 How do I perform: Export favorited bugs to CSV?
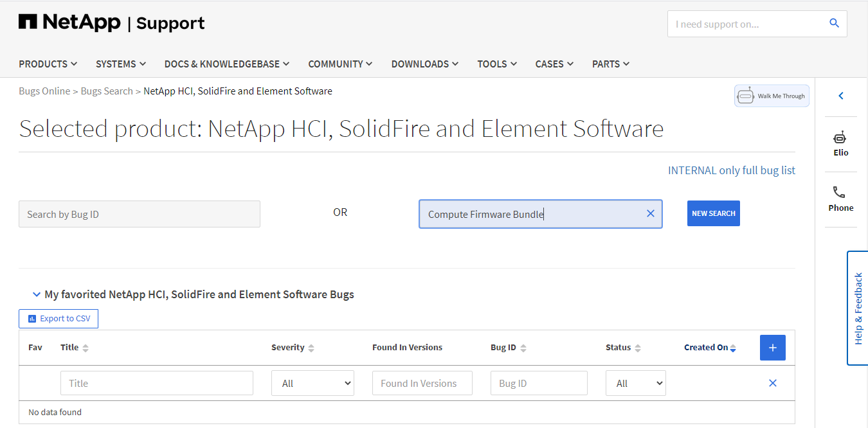(x=59, y=319)
